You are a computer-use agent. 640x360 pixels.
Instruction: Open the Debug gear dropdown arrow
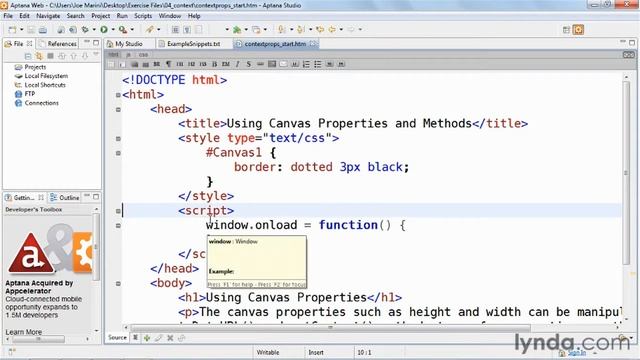click(x=94, y=29)
